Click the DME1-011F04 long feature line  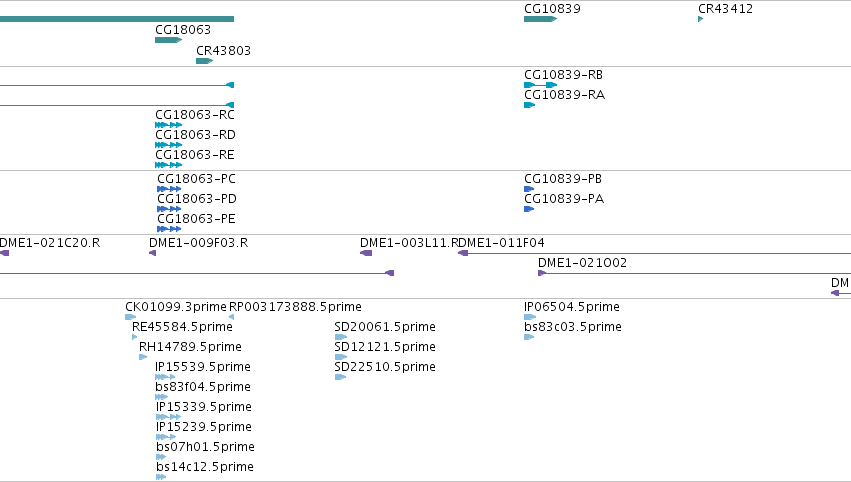655,253
